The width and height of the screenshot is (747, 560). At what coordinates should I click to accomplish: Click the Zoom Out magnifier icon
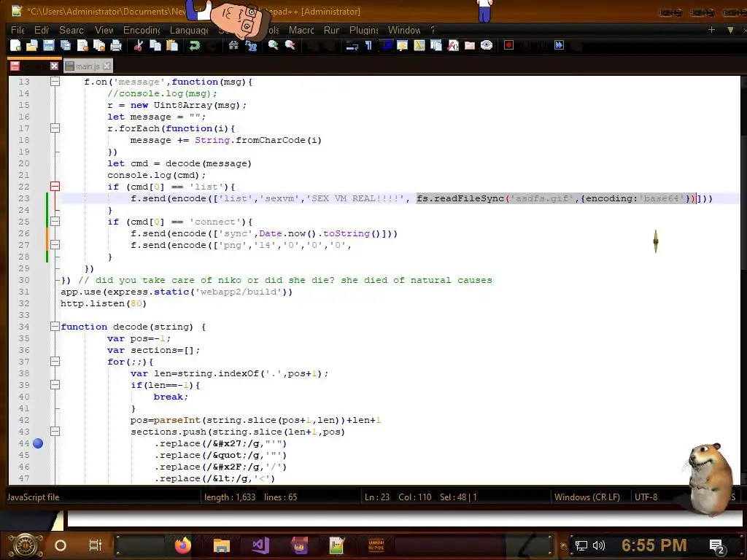pos(290,46)
